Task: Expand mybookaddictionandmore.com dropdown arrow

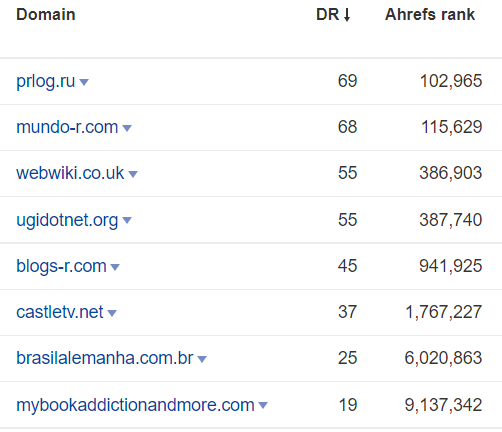Action: point(263,405)
